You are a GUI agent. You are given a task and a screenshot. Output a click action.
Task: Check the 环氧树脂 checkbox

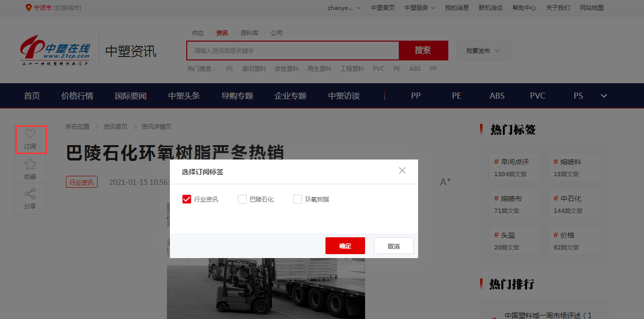298,199
